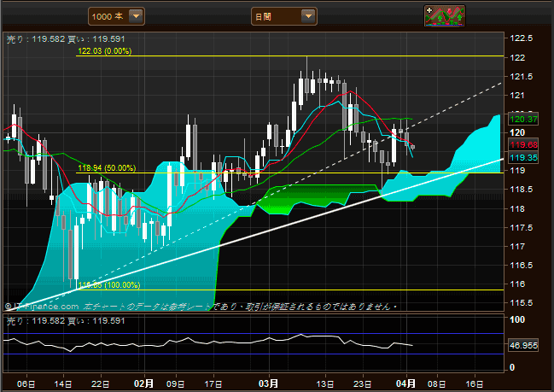Click the 118.94 (50.00%) Fibonacci label

pos(107,168)
